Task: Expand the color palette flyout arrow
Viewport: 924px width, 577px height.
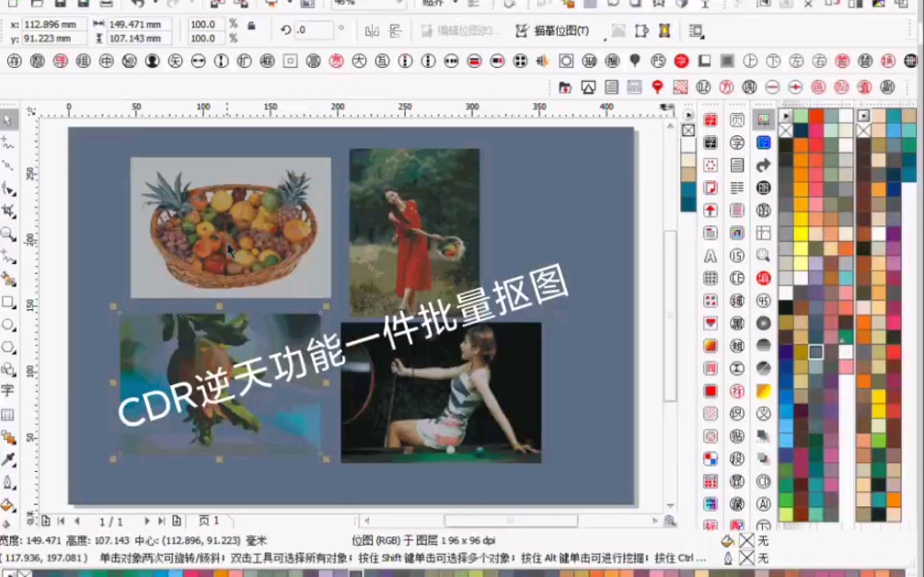Action: (786, 117)
